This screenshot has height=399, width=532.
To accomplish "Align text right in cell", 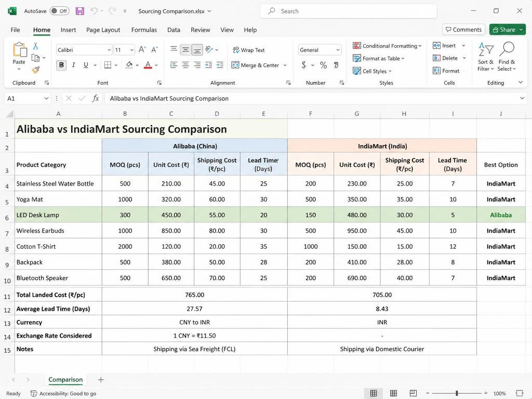I will click(197, 65).
